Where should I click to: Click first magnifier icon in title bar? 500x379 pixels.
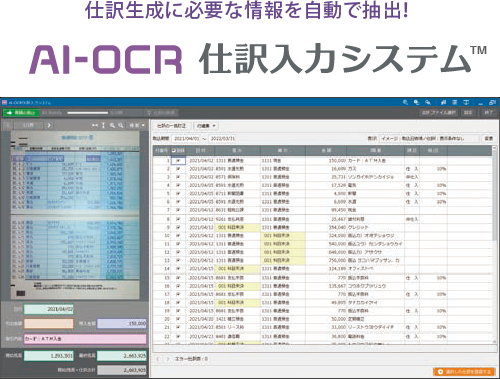click(x=405, y=102)
